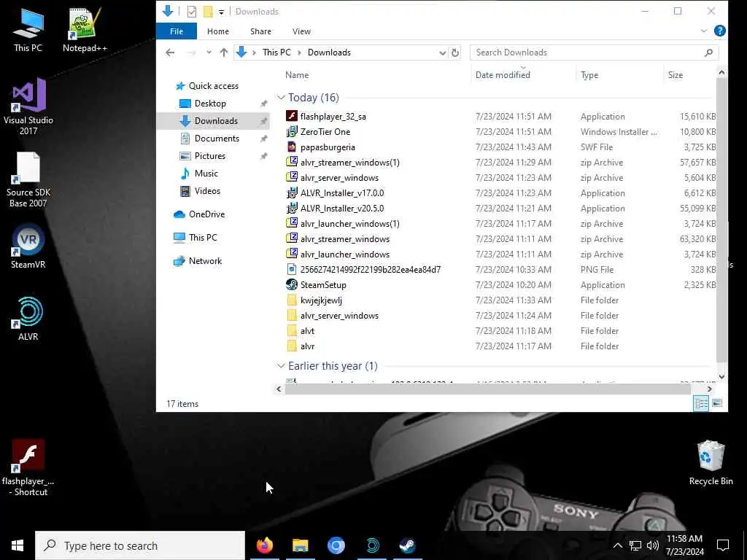The height and width of the screenshot is (560, 747).
Task: Click This PC in the address path
Action: coord(276,52)
